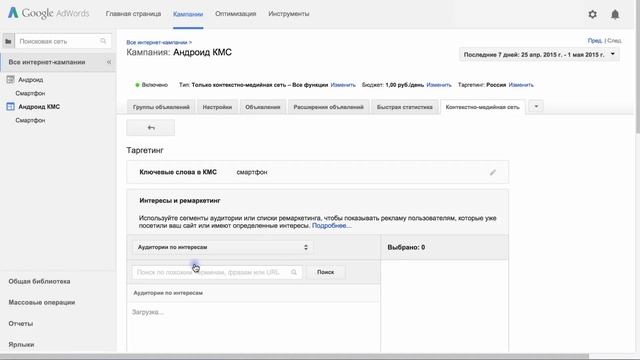Open the date range dropdown

(539, 54)
